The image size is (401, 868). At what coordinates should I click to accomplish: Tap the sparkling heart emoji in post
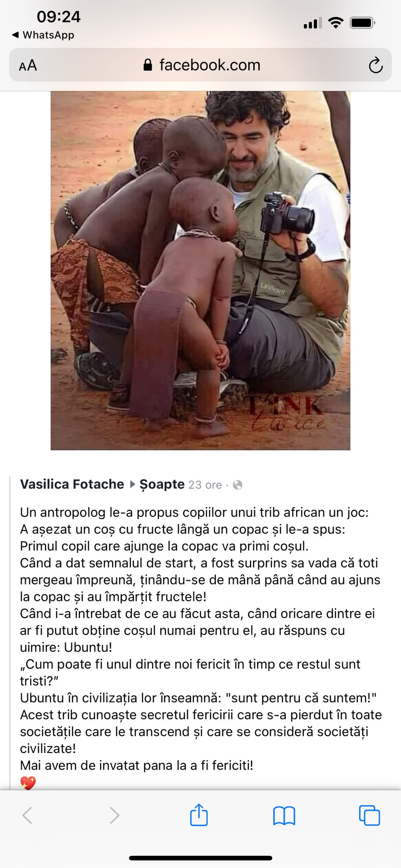point(28,783)
